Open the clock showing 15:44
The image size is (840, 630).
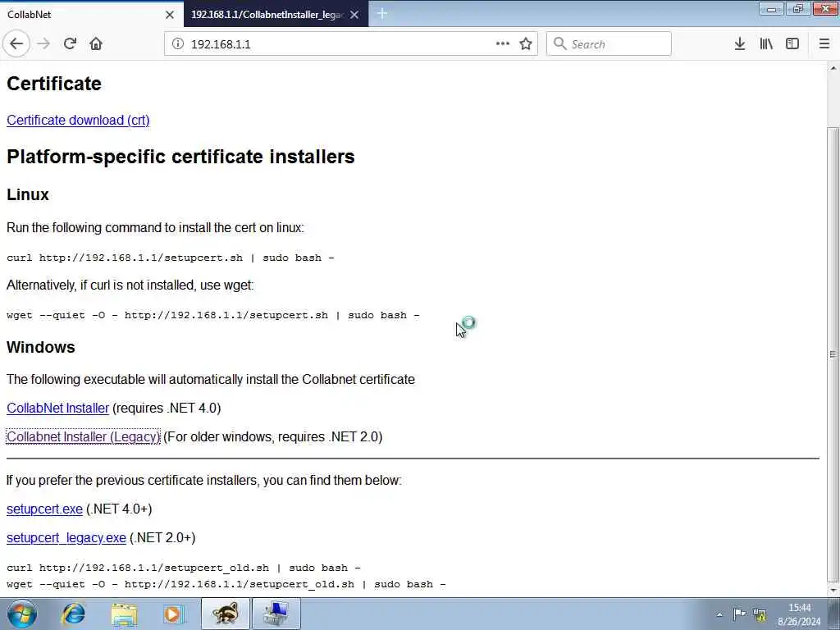[x=799, y=614]
